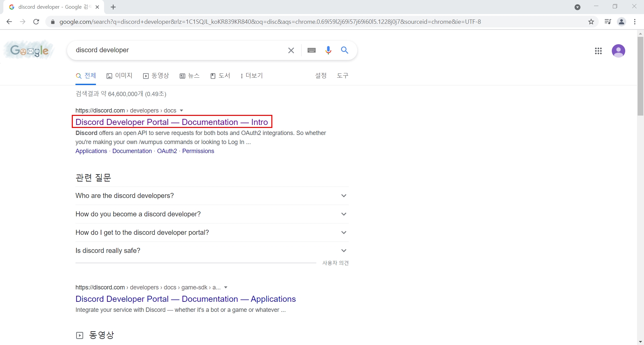The image size is (644, 345).
Task: Open 설정 search settings
Action: click(x=321, y=76)
